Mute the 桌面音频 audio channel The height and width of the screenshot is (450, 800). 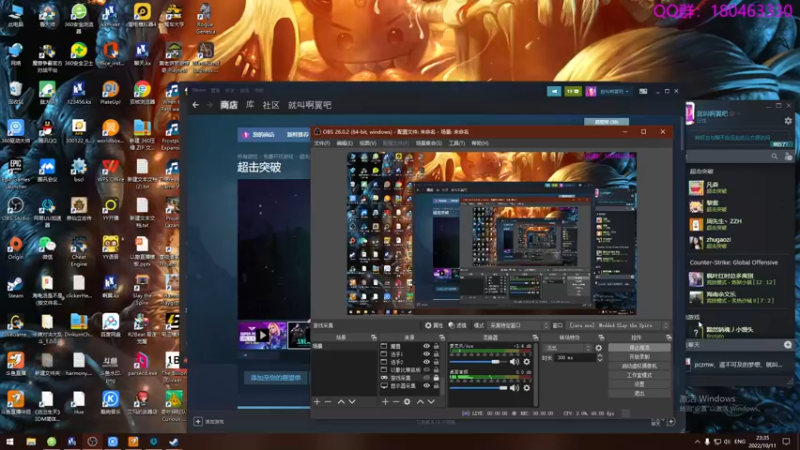[x=514, y=388]
